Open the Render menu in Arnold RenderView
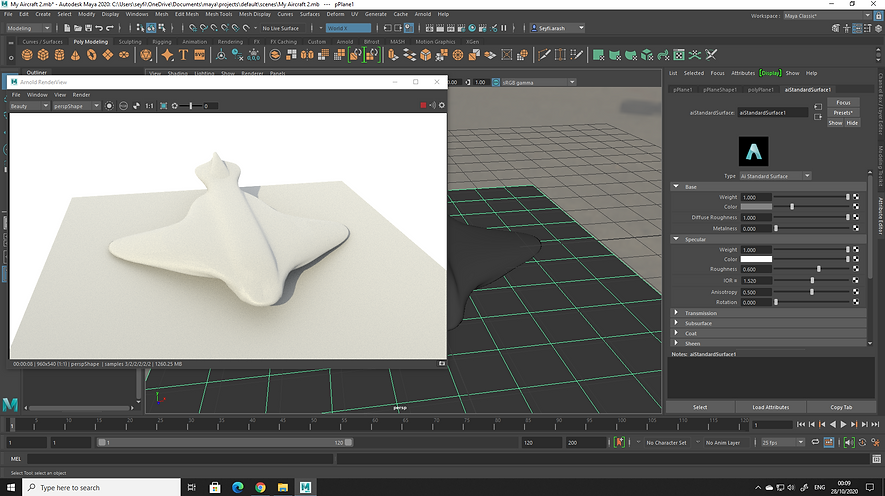The width and height of the screenshot is (885, 496). (x=81, y=95)
